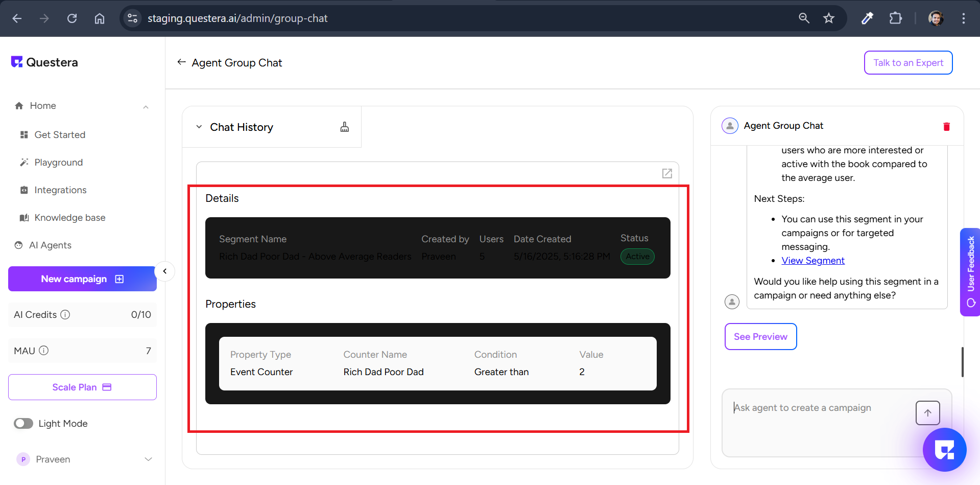Click the Praveen user avatar

pos(23,459)
